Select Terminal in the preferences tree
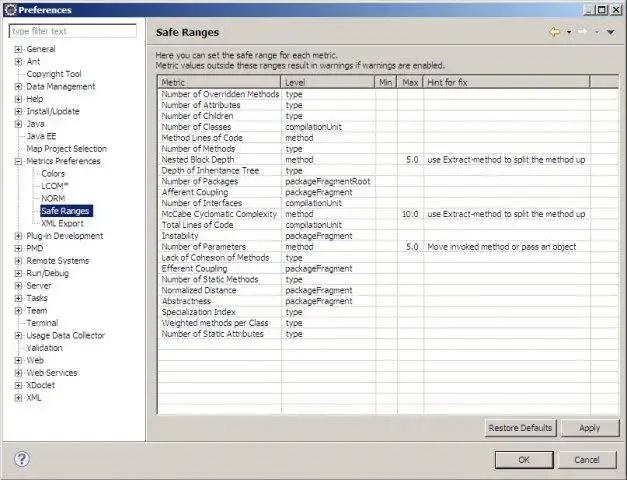Image resolution: width=627 pixels, height=480 pixels. click(x=42, y=323)
